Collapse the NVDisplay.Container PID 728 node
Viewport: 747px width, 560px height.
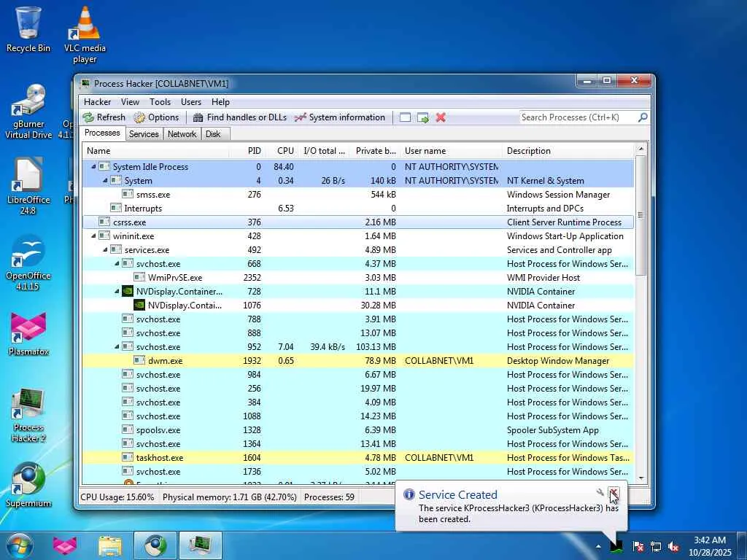pos(117,291)
